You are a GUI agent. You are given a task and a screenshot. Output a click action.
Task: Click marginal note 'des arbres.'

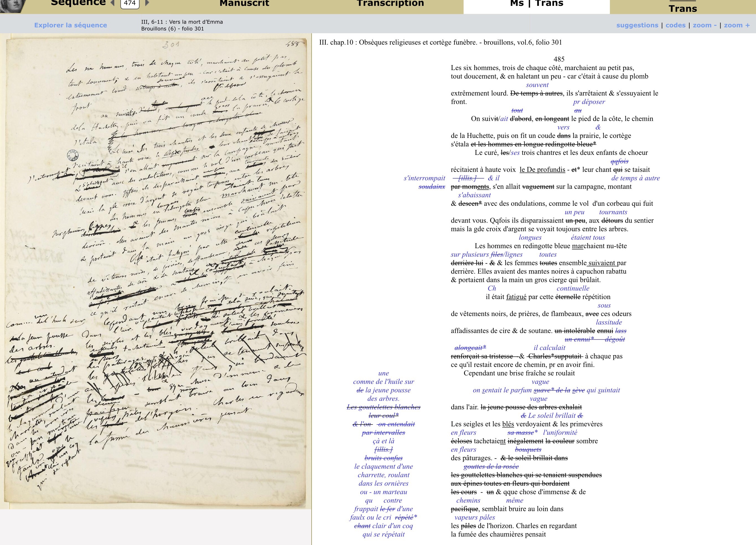point(383,399)
